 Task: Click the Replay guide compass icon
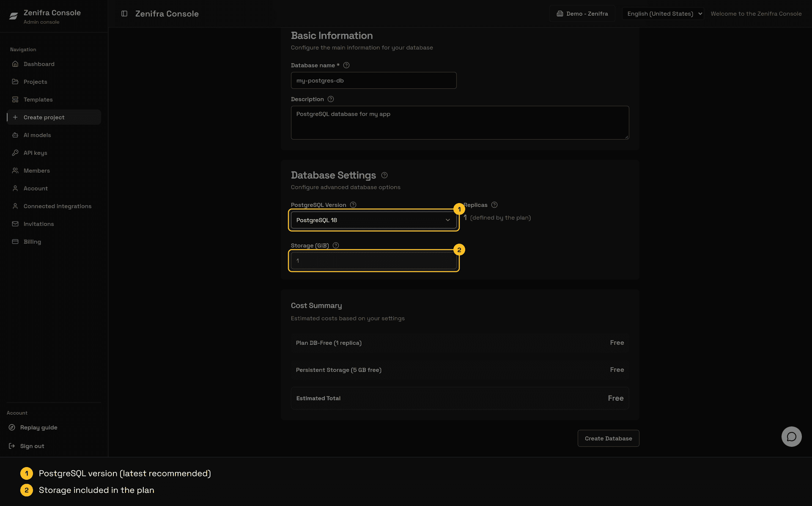point(12,427)
